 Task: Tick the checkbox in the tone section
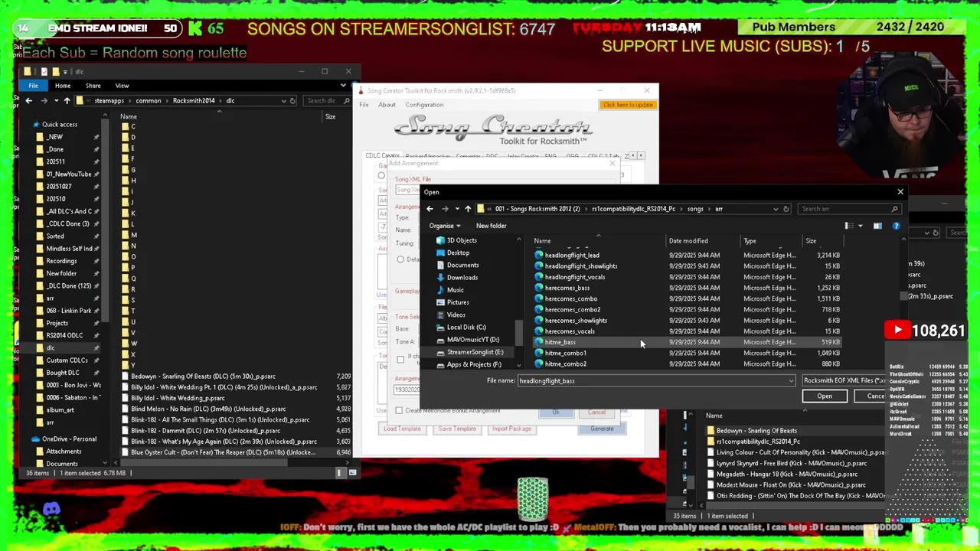click(400, 359)
